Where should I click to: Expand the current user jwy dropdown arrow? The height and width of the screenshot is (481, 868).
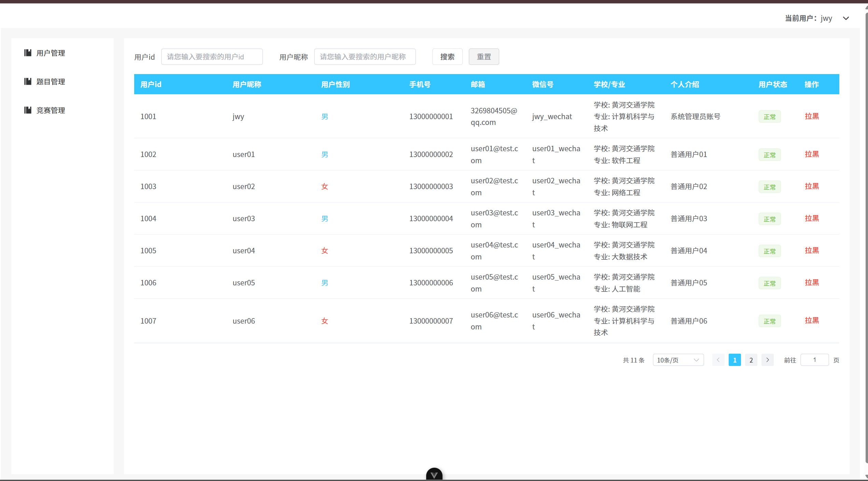pyautogui.click(x=846, y=18)
